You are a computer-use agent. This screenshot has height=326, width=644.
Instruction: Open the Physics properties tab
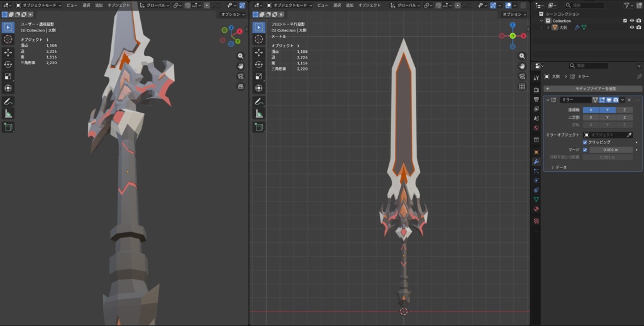pos(536,181)
